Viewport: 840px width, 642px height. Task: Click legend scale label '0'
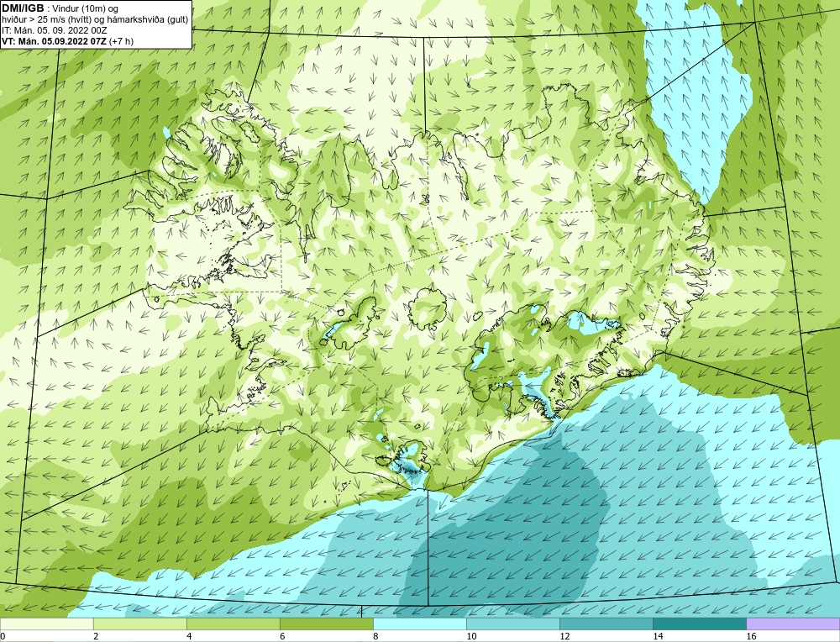3,636
